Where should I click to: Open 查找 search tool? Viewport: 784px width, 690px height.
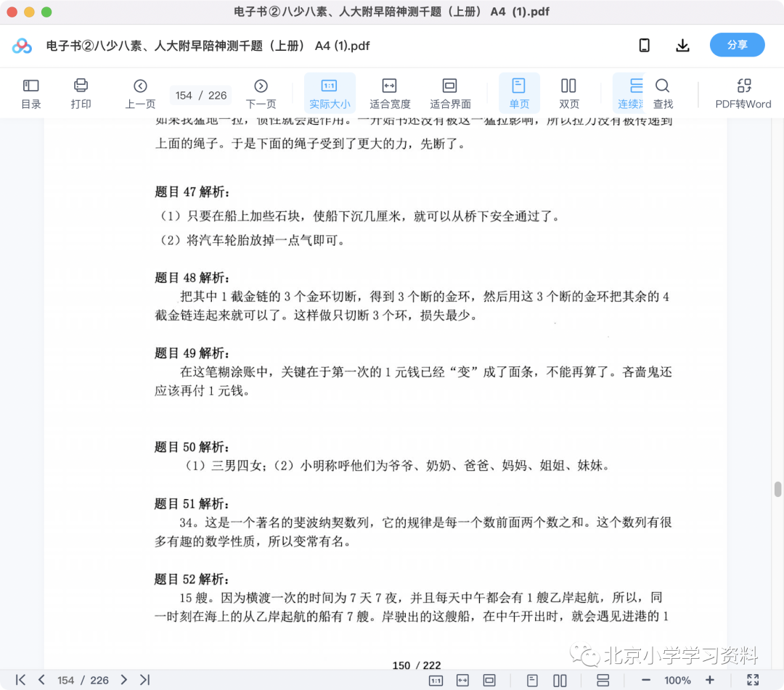[x=663, y=94]
